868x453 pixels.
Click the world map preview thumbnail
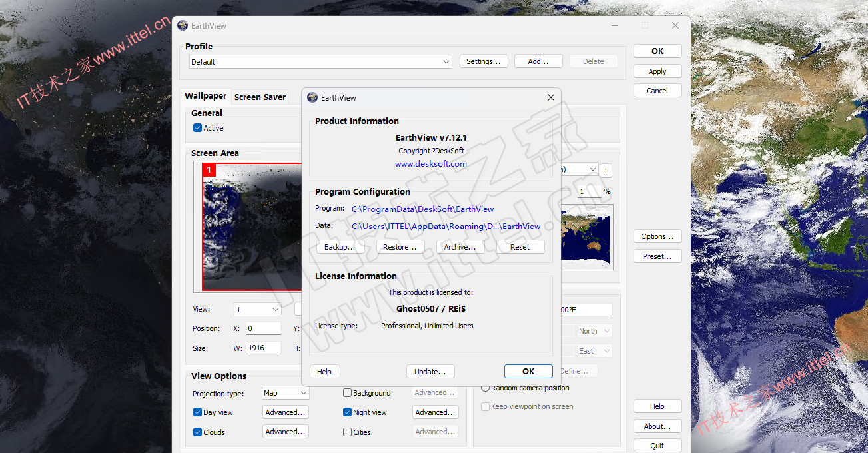586,236
